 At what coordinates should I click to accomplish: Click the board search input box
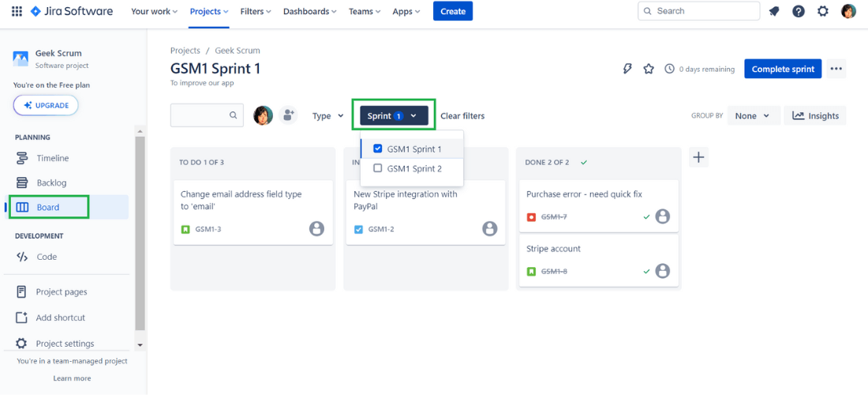[207, 115]
